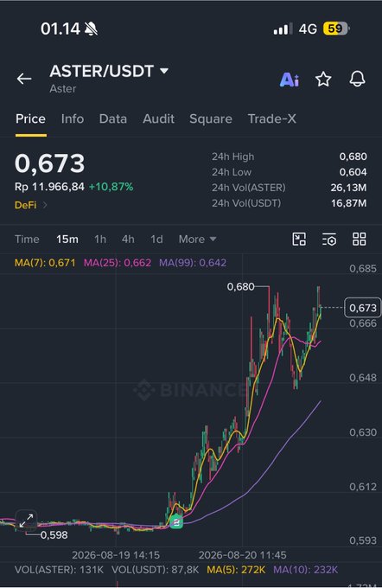382x588 pixels.
Task: Open the Square tab
Action: point(211,118)
